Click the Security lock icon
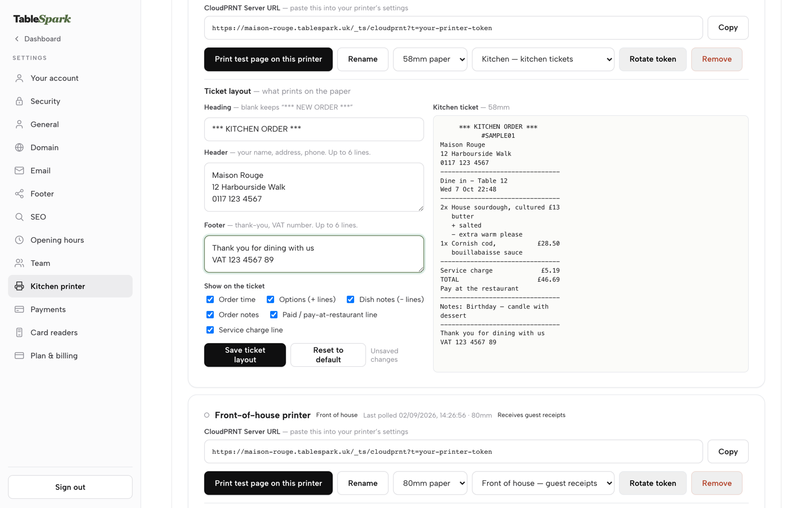 pyautogui.click(x=19, y=102)
